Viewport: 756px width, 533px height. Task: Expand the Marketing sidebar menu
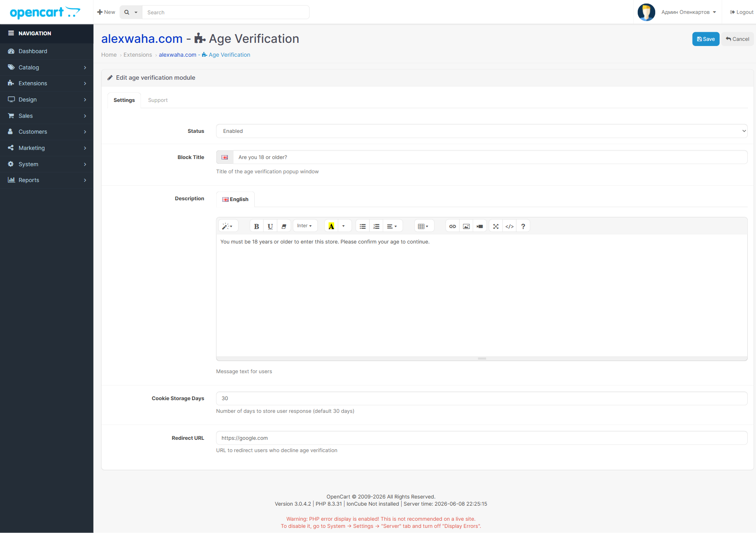[x=47, y=148]
